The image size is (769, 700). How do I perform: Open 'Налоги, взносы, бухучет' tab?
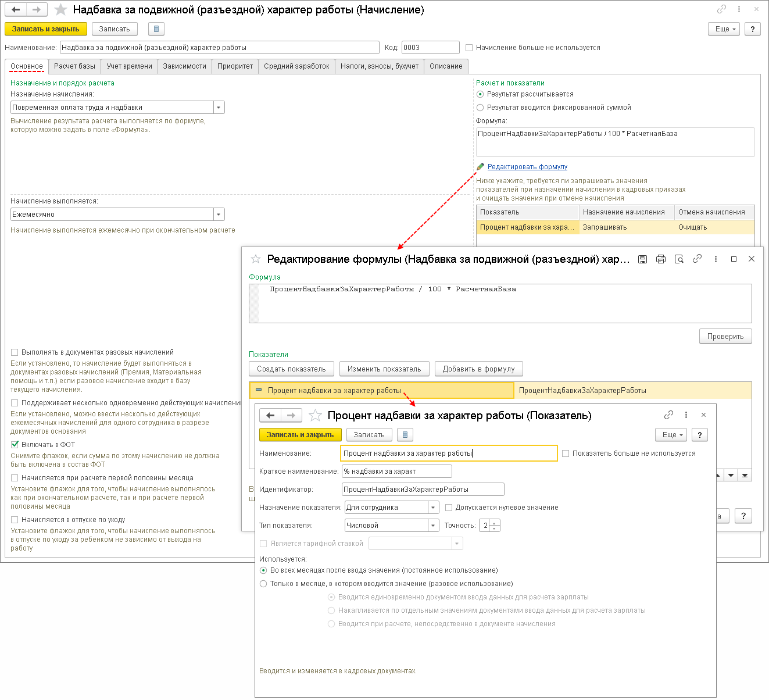tap(380, 66)
